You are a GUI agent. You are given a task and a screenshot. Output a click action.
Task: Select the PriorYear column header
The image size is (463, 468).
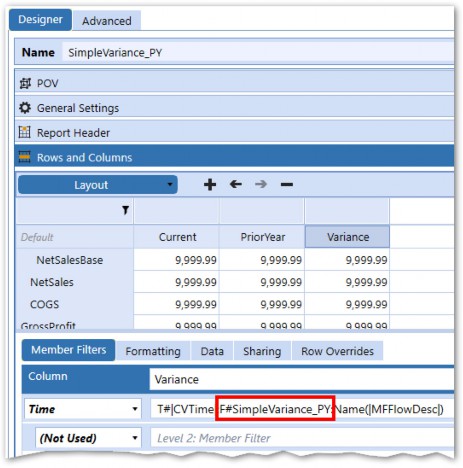tap(262, 237)
